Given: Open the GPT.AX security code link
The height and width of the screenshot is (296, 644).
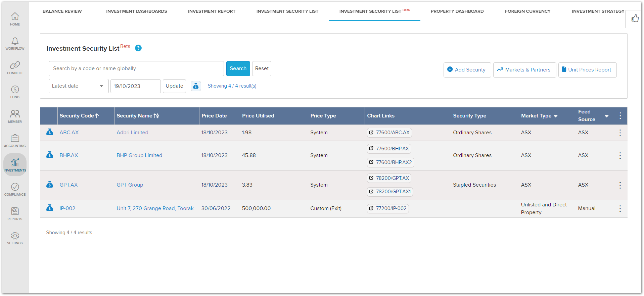Looking at the screenshot, I should [68, 185].
